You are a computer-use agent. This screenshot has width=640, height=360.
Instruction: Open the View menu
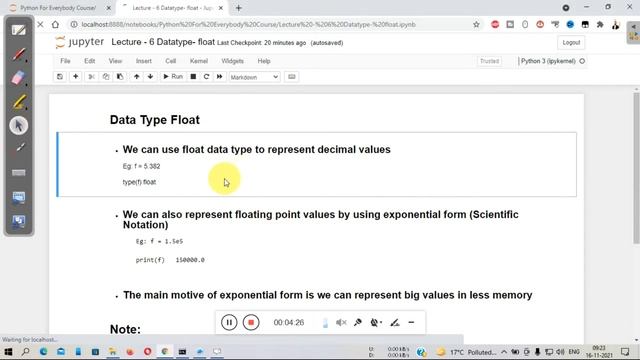[x=115, y=61]
